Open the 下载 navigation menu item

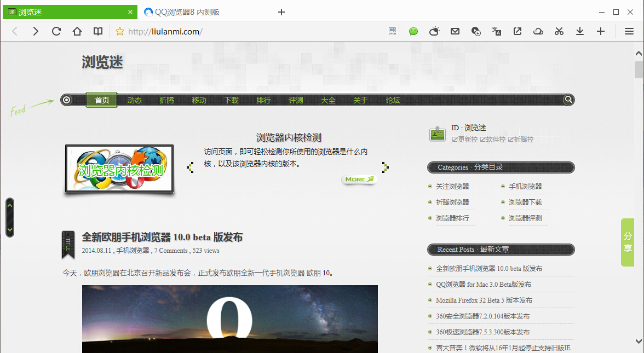tap(231, 100)
